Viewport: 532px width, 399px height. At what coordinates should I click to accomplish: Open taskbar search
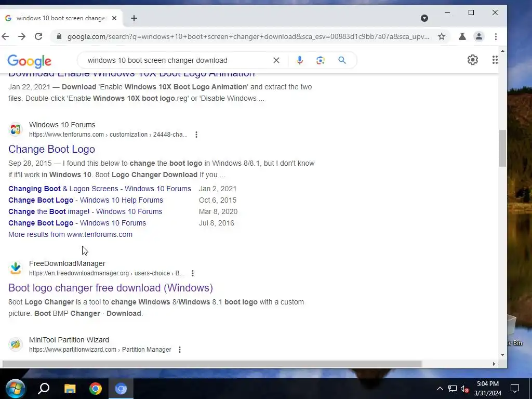tap(44, 389)
